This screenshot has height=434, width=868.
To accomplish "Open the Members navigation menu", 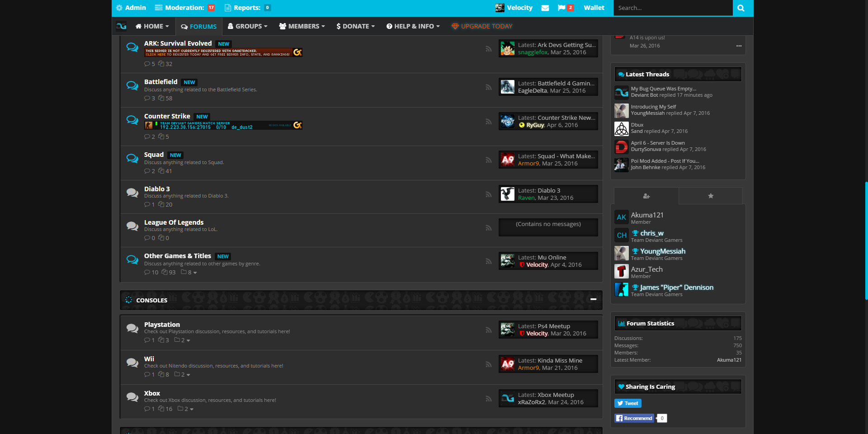I will point(302,26).
